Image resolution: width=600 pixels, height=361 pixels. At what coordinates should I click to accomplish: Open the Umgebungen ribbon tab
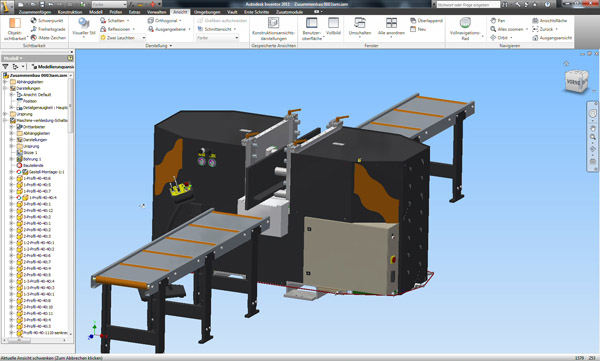pos(207,12)
